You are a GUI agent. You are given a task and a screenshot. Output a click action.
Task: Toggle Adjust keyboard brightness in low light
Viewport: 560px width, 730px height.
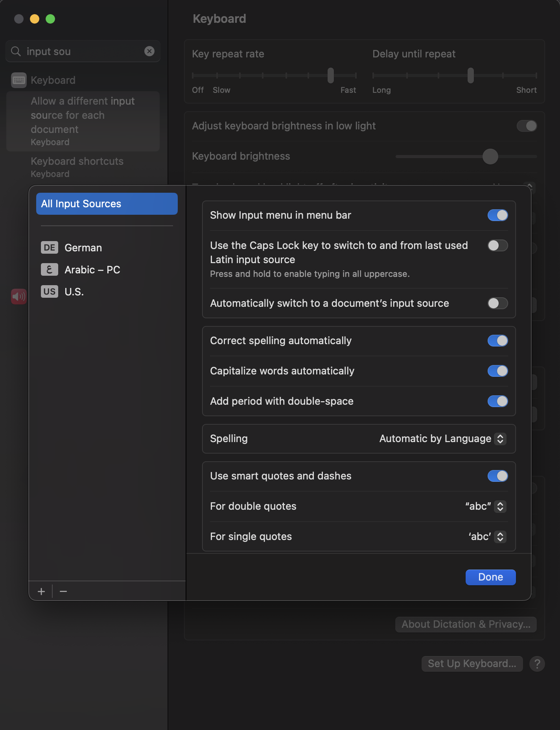click(x=527, y=126)
